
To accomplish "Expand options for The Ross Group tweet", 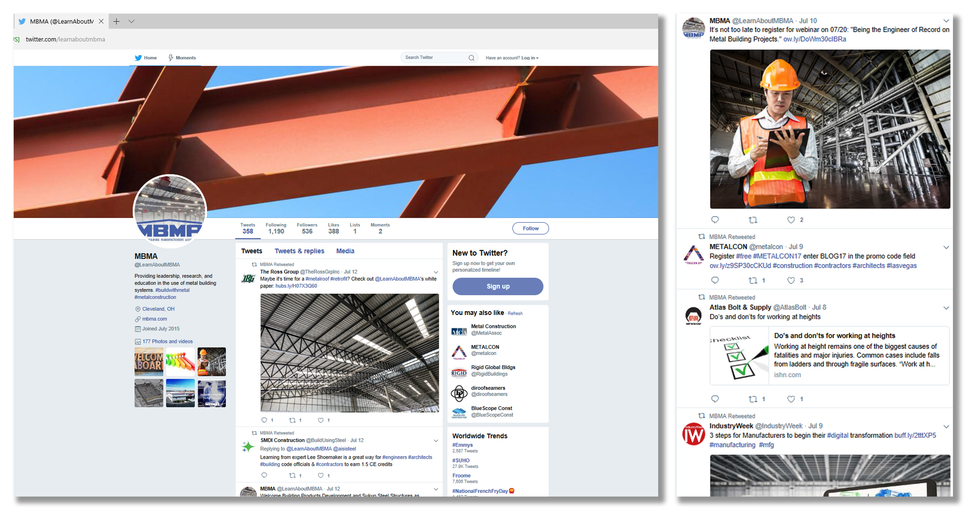I will (x=436, y=272).
